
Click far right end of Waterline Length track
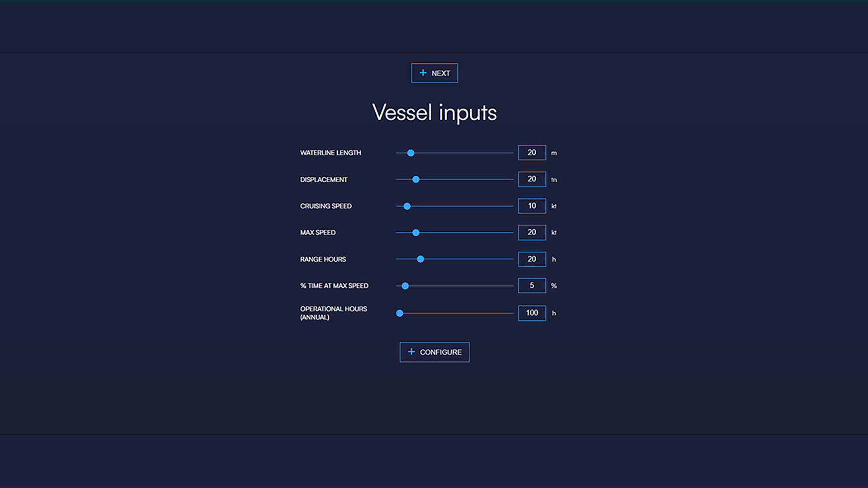pyautogui.click(x=512, y=153)
